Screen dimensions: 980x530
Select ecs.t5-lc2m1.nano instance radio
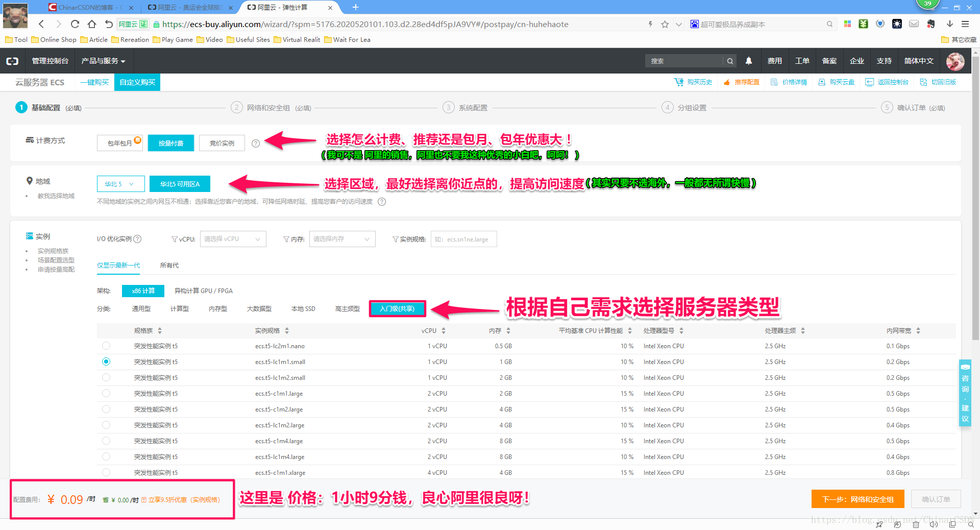(x=106, y=346)
